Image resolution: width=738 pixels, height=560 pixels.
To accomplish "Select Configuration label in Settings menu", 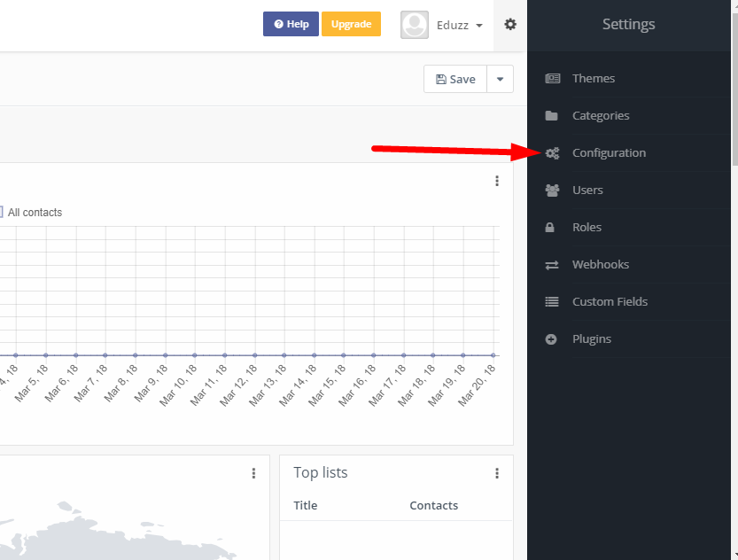I will tap(609, 153).
